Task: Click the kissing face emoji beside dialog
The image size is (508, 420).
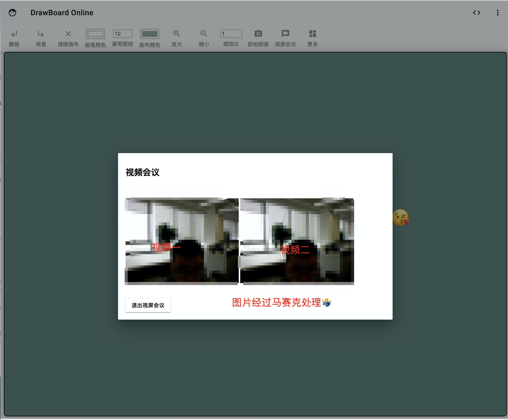Action: (x=401, y=218)
